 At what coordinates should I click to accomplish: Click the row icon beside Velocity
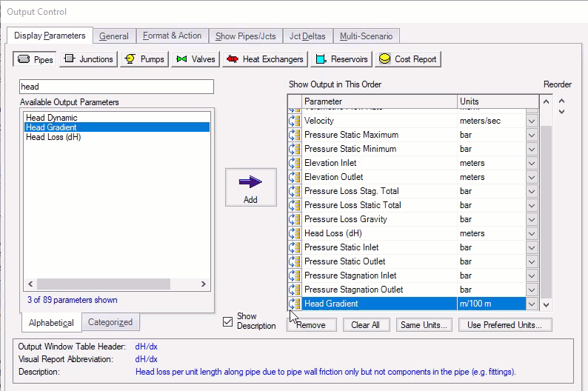coord(295,121)
